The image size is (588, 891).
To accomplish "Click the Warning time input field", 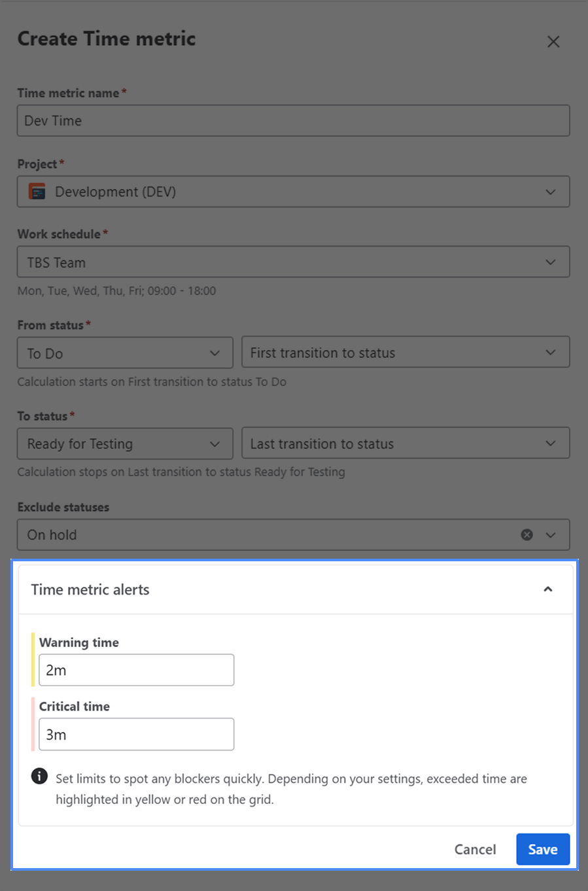I will 136,670.
